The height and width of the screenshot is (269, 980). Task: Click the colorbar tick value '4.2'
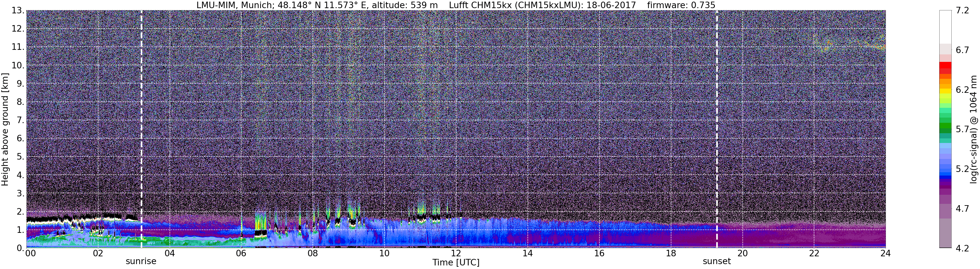pyautogui.click(x=962, y=248)
